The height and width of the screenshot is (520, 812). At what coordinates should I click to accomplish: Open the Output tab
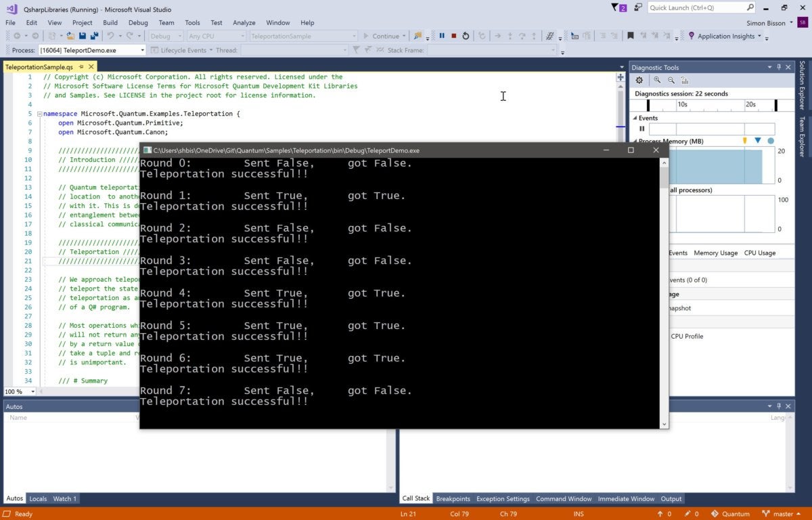671,498
